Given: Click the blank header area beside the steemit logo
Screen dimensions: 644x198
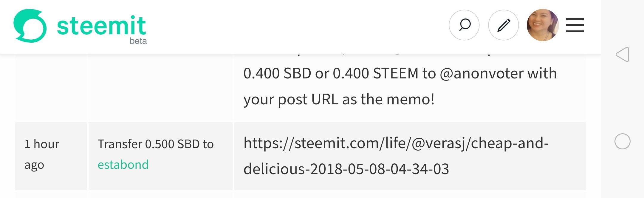Looking at the screenshot, I should click(x=298, y=26).
